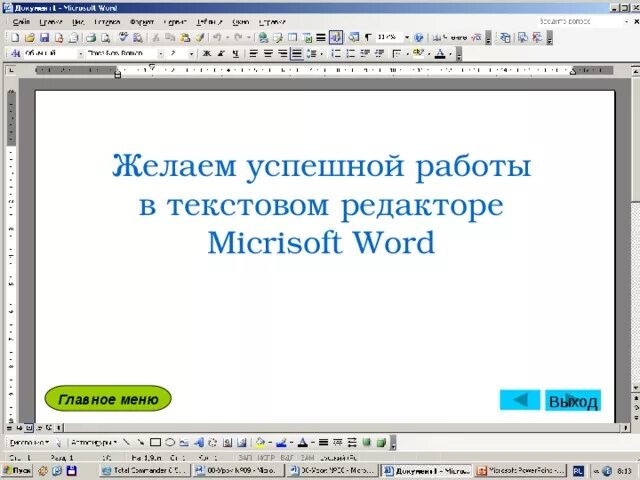
Task: Click the green Главное меню button
Action: click(108, 399)
